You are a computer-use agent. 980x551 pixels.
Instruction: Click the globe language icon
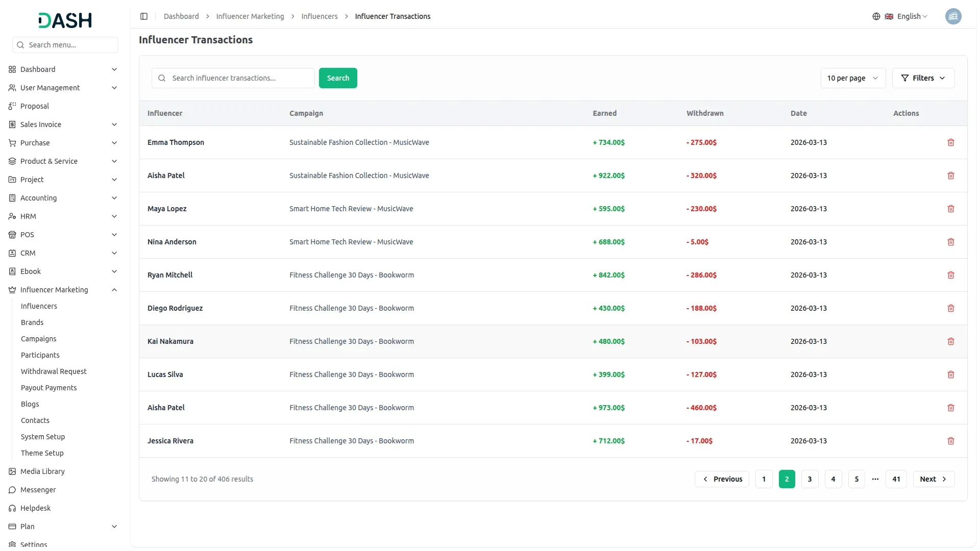point(876,16)
